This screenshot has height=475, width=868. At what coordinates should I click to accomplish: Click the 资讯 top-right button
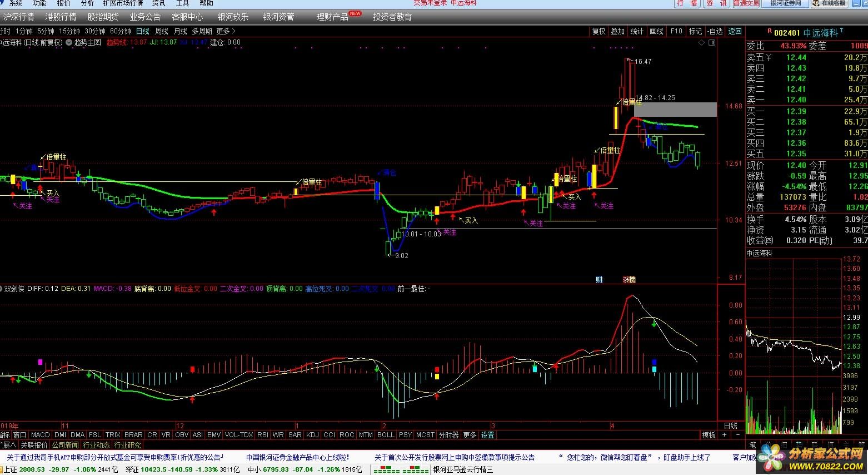click(717, 3)
